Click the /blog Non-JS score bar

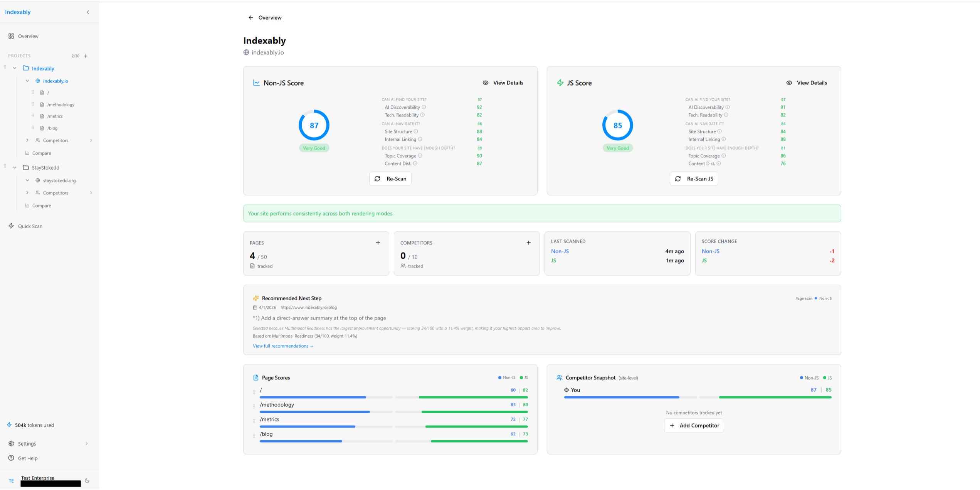coord(301,441)
